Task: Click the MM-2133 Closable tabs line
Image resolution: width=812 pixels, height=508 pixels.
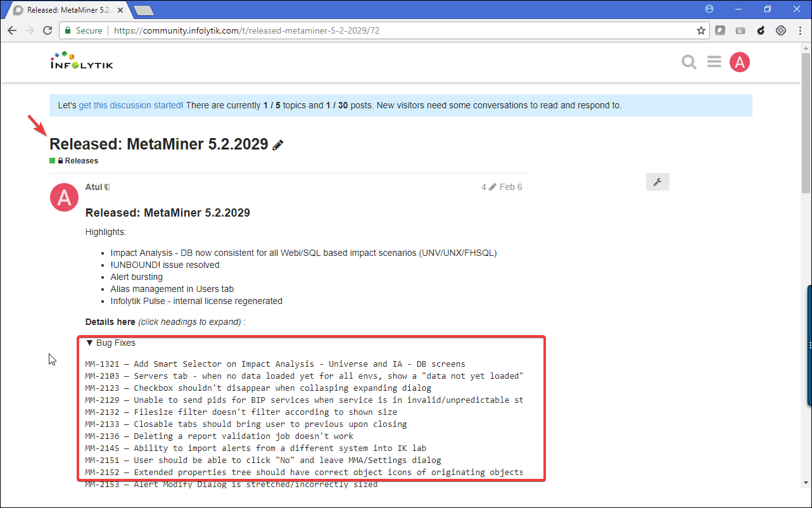Action: tap(246, 424)
